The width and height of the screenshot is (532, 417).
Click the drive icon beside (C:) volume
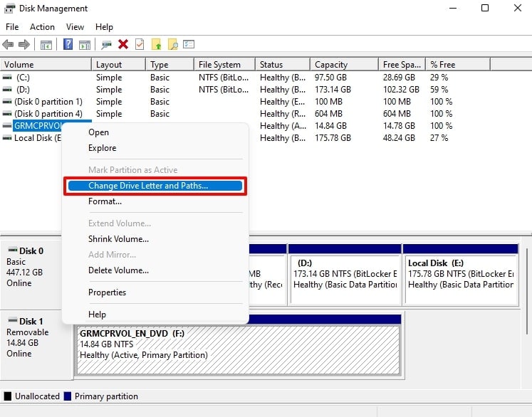coord(7,78)
